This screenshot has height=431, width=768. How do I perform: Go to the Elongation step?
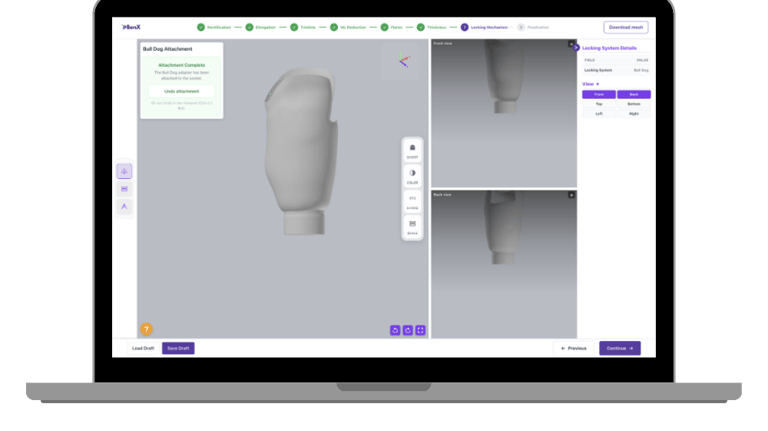tap(261, 27)
